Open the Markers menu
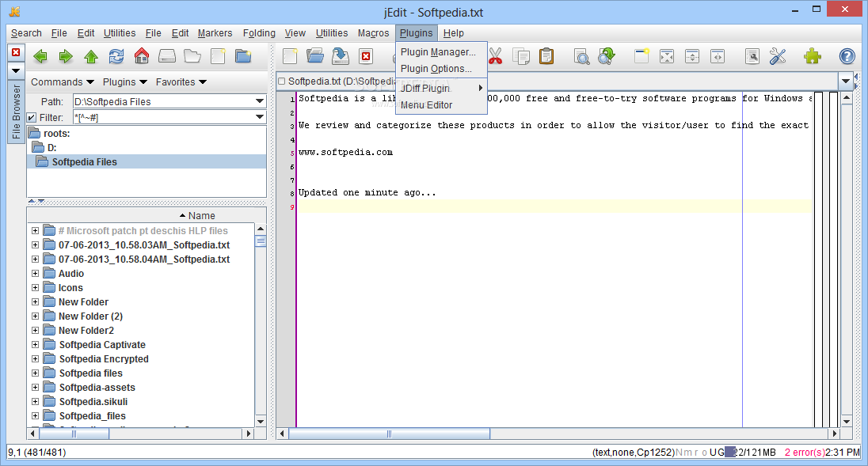 (215, 33)
